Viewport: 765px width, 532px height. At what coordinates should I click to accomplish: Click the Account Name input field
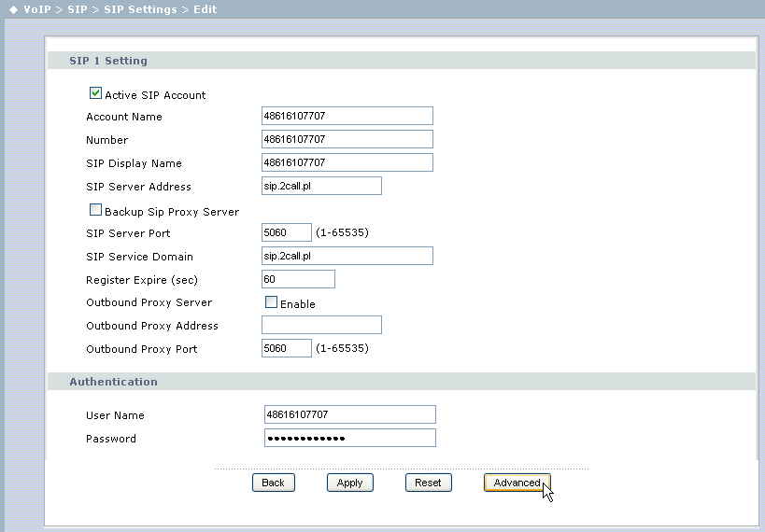click(x=347, y=116)
